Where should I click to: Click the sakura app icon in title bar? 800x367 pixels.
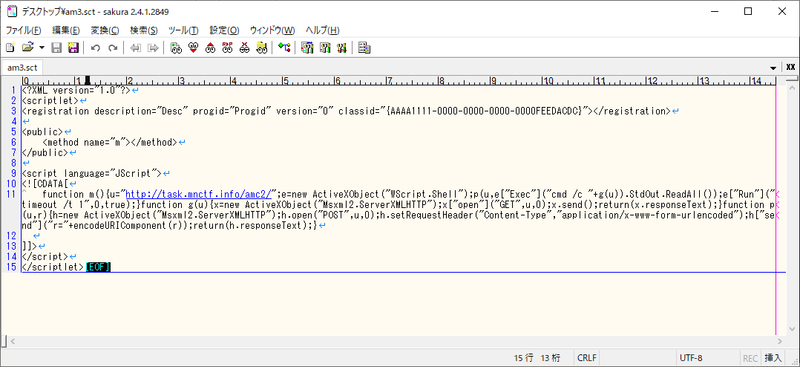pos(11,11)
